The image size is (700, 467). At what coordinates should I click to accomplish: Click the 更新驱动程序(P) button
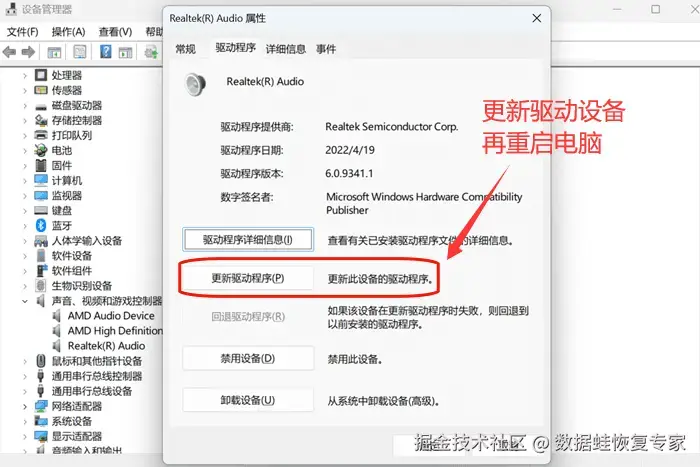(248, 278)
